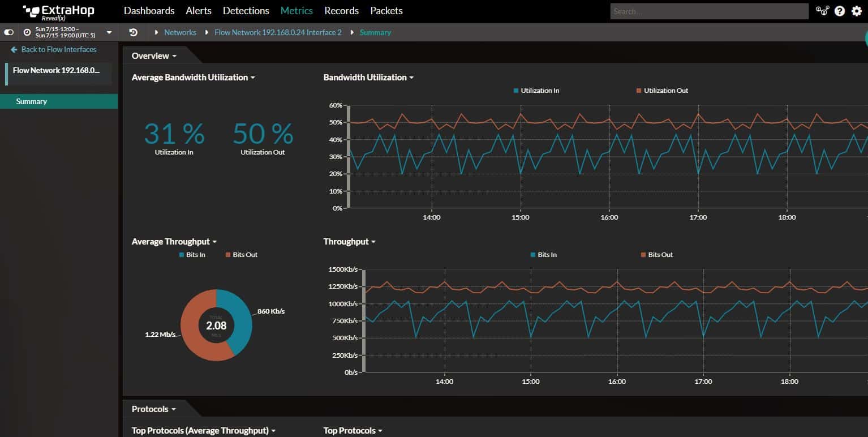The width and height of the screenshot is (868, 437).
Task: Open the settings gear menu
Action: click(x=856, y=10)
